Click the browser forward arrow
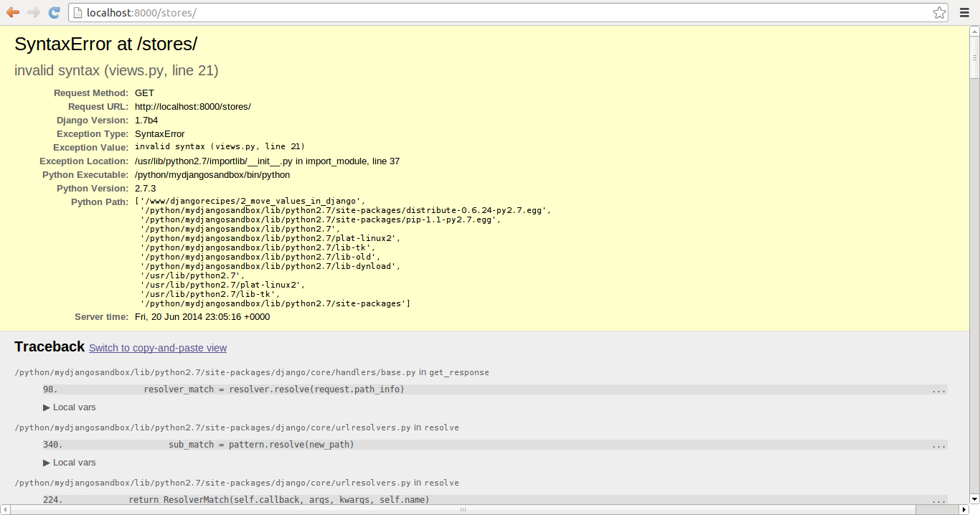This screenshot has width=980, height=515. 33,12
